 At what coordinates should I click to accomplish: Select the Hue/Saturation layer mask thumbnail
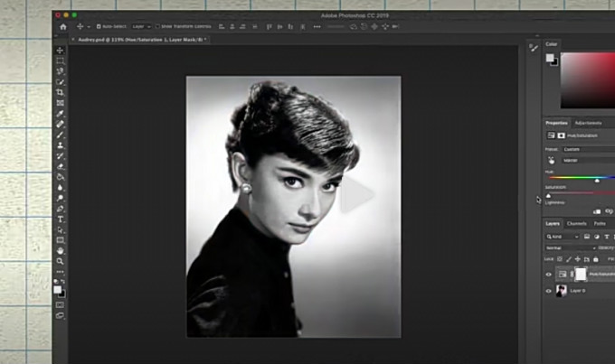coord(580,274)
